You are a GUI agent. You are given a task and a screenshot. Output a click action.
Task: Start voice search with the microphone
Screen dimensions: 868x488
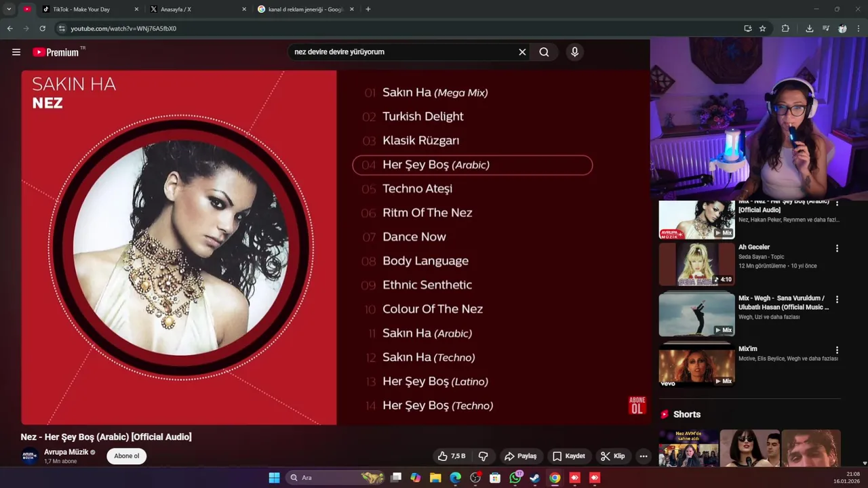coord(574,52)
